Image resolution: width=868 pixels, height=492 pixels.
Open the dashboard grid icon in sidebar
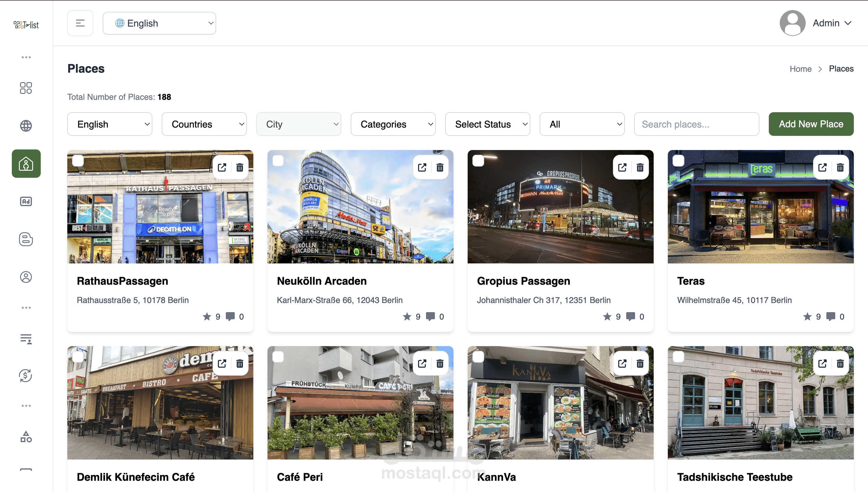26,88
